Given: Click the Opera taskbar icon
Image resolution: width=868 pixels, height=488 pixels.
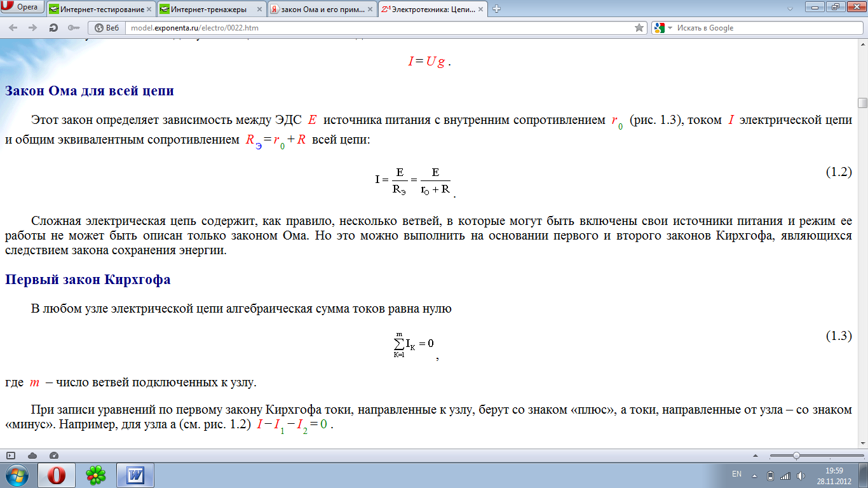Looking at the screenshot, I should [57, 475].
